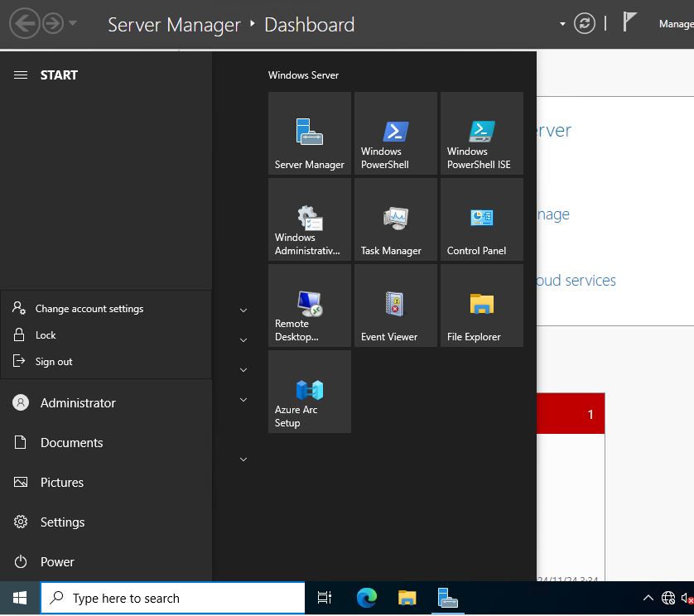The width and height of the screenshot is (694, 616).
Task: Click the muted volume tray icon
Action: (x=687, y=599)
